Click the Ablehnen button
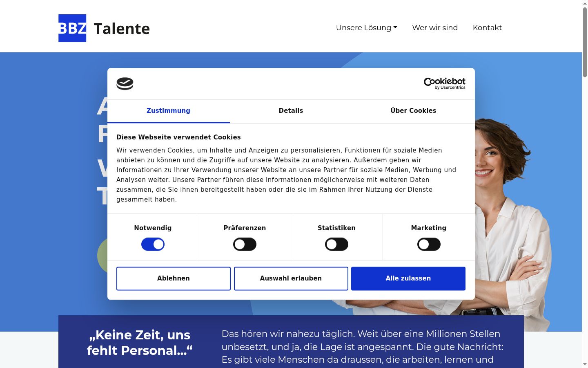Viewport: 588px width, 368px height. [x=174, y=278]
